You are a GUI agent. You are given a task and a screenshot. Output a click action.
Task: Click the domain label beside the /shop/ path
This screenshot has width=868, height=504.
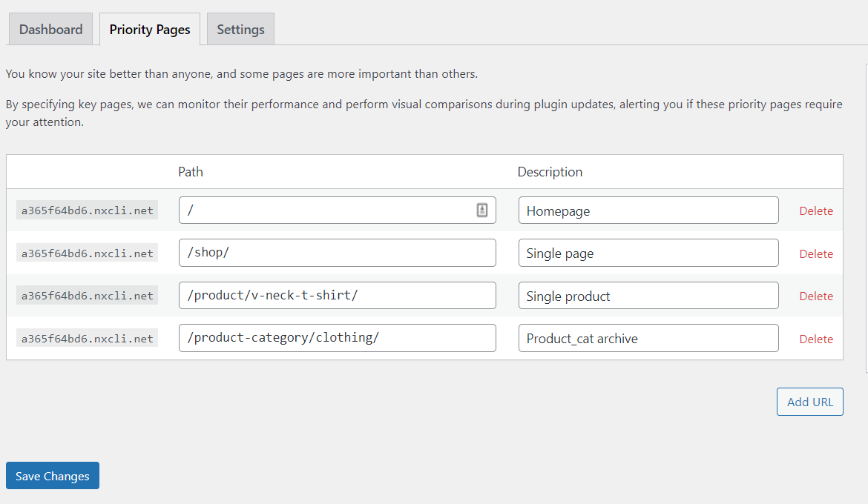pos(87,253)
